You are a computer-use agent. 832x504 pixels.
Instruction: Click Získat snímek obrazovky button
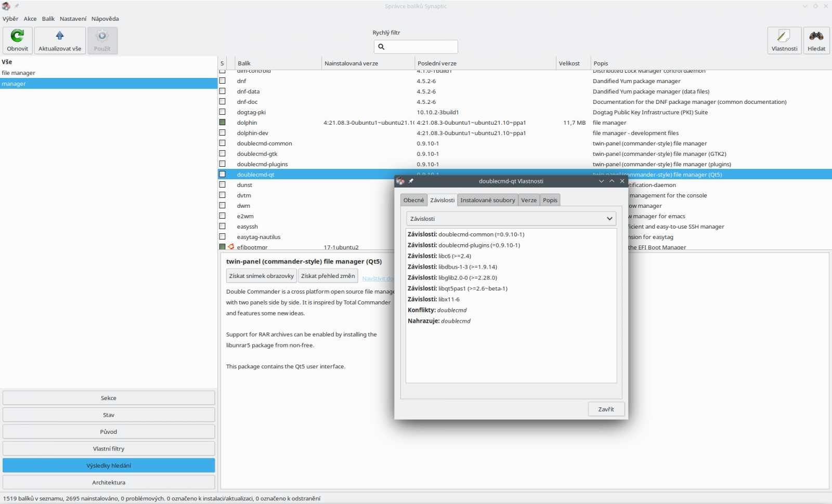point(262,276)
